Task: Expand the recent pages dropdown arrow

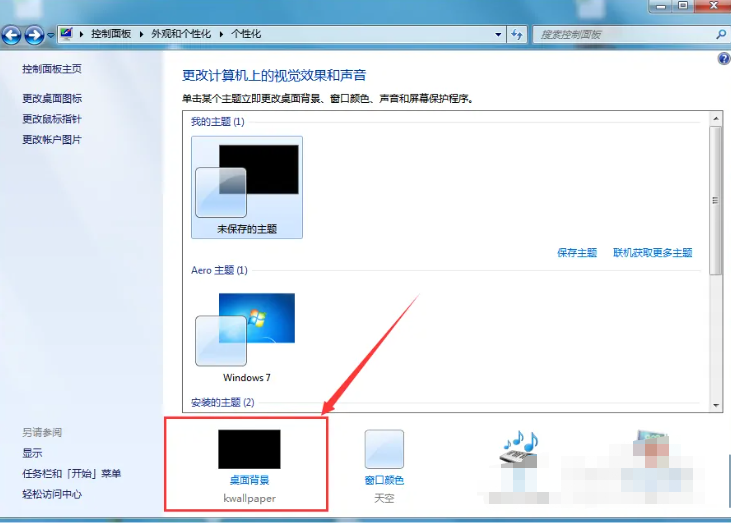Action: coord(51,36)
